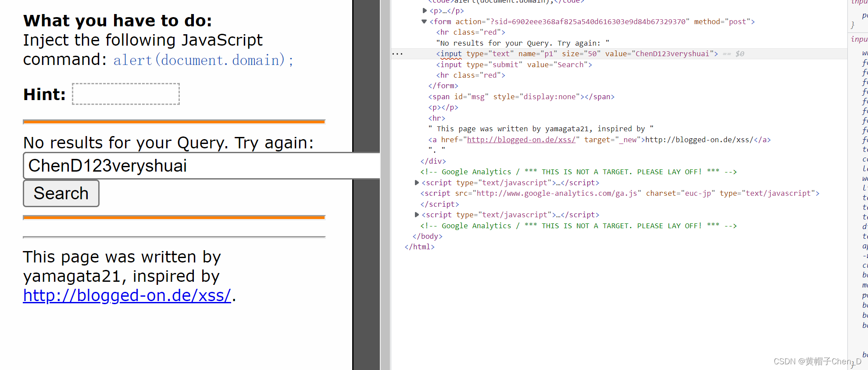Open the blogged-on.de/xss link on the page
The width and height of the screenshot is (868, 370).
[127, 295]
